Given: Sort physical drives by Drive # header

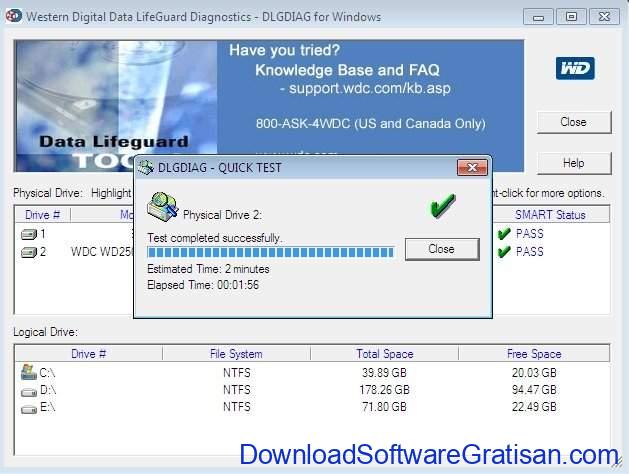Looking at the screenshot, I should pos(43,215).
